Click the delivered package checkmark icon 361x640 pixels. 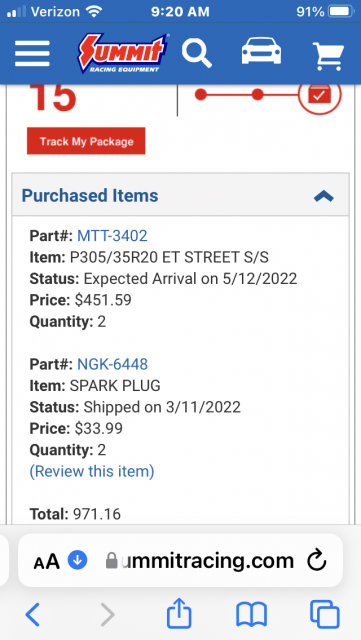pos(319,96)
